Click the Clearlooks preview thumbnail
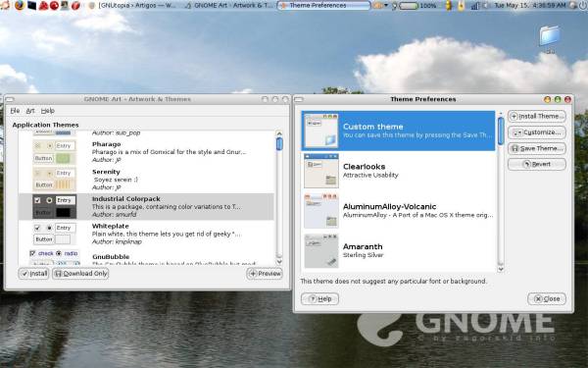The width and height of the screenshot is (588, 368). click(321, 171)
